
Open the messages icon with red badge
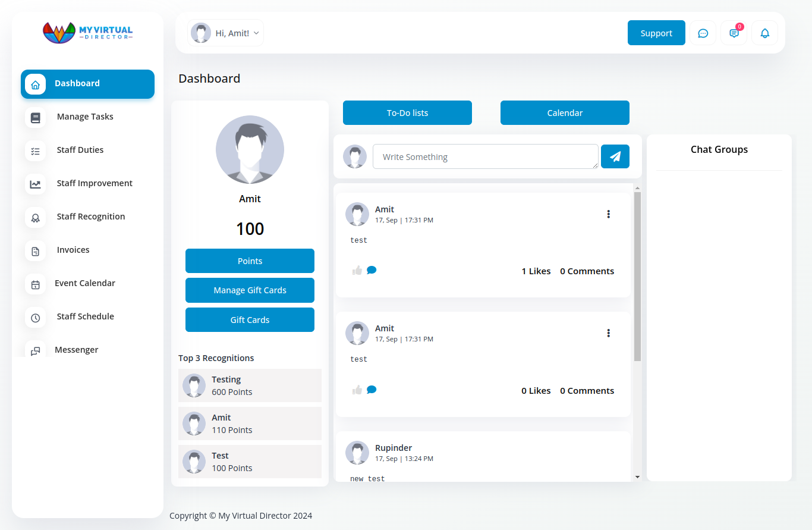point(734,33)
